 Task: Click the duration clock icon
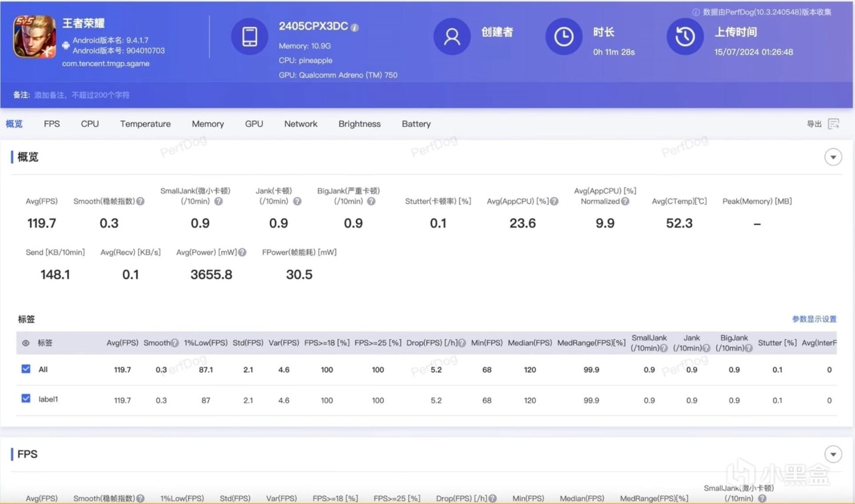pos(564,37)
